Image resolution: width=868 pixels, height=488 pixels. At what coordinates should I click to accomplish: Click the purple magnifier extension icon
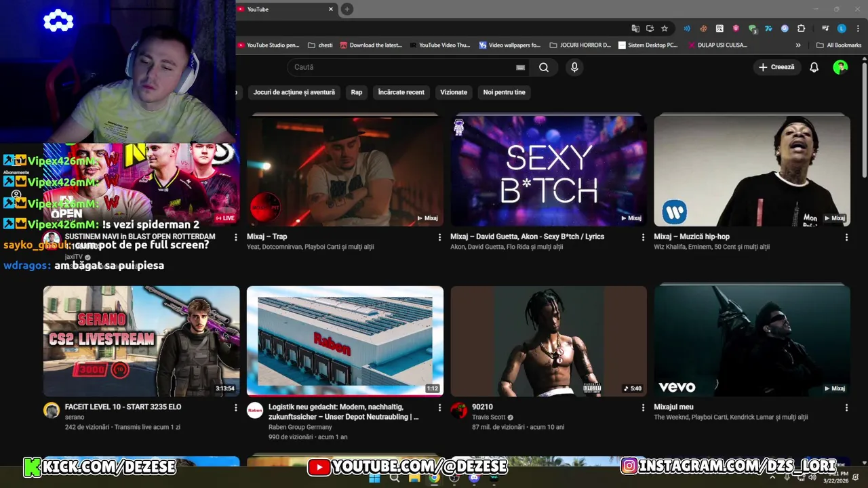[x=785, y=28]
